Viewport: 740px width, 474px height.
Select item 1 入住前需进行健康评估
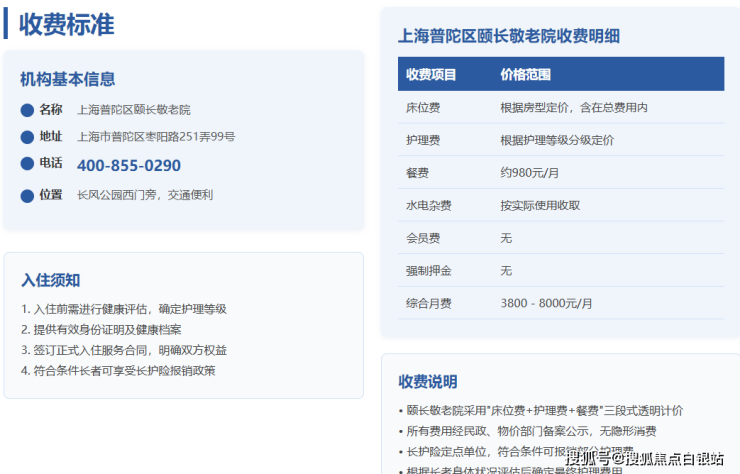coord(124,309)
